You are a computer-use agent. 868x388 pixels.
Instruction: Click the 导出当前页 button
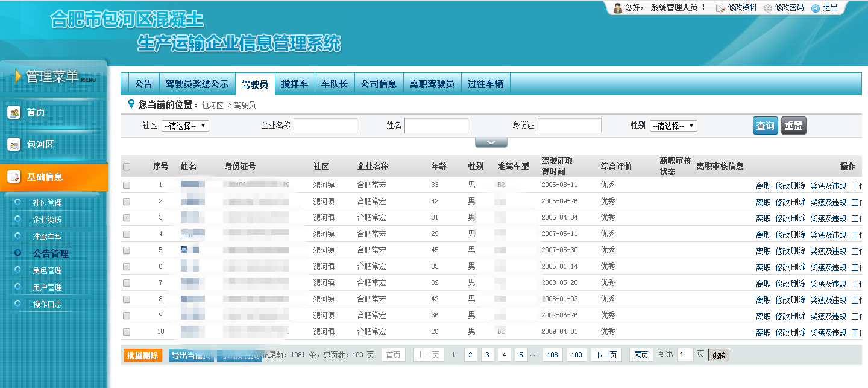(x=190, y=355)
